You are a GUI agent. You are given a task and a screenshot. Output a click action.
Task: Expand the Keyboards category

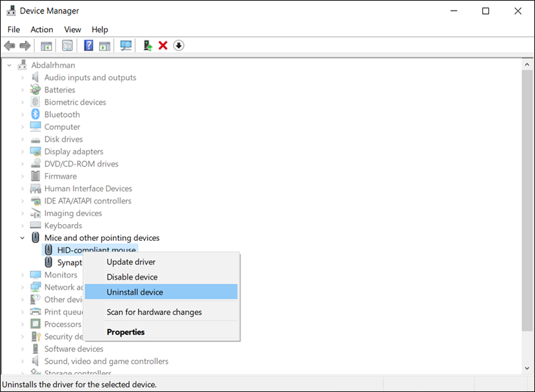[x=23, y=225]
